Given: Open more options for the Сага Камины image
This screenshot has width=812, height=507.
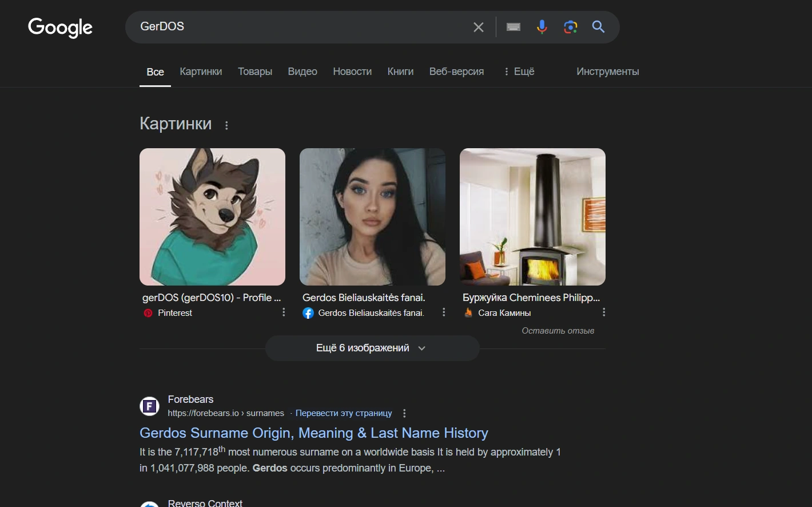Looking at the screenshot, I should (x=604, y=312).
